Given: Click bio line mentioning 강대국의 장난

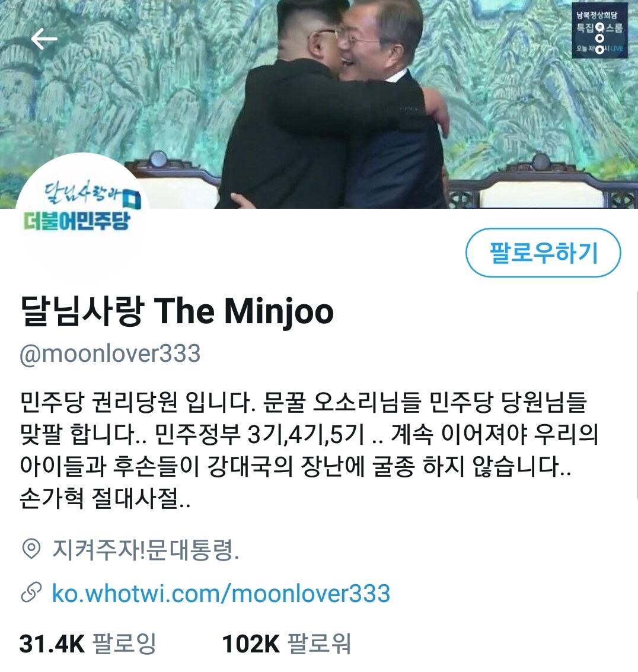Looking at the screenshot, I should coord(296,466).
